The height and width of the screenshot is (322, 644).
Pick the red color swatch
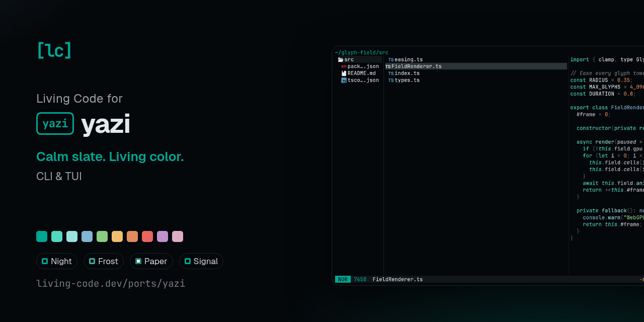(x=147, y=236)
